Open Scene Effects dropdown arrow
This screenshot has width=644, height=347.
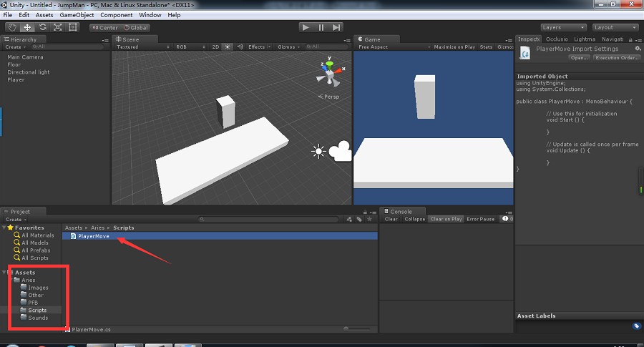point(270,47)
